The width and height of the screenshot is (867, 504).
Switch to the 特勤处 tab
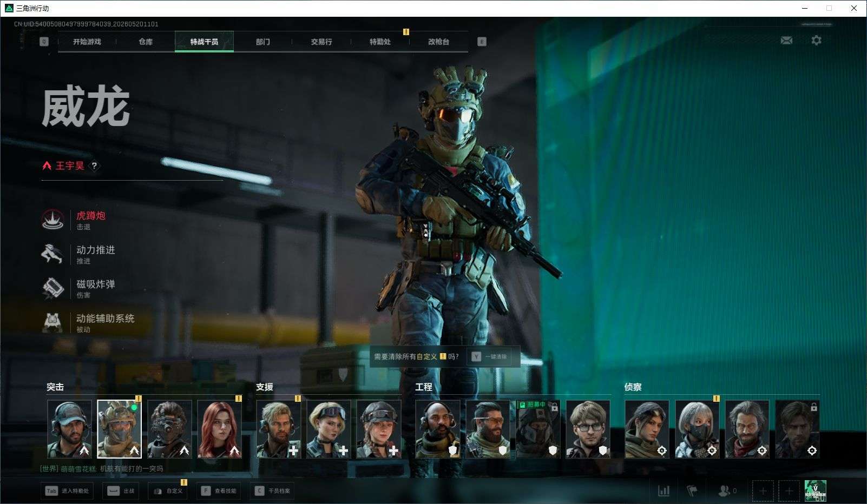click(380, 42)
